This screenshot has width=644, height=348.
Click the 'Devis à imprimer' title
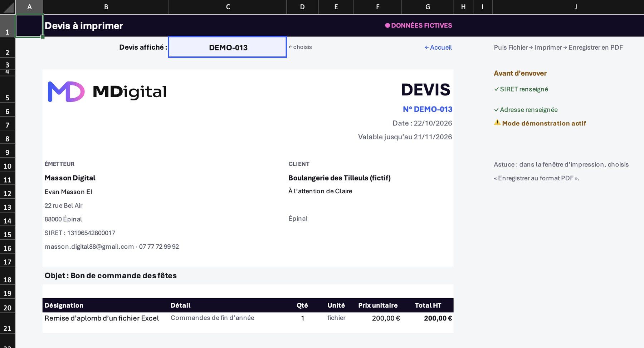click(84, 26)
